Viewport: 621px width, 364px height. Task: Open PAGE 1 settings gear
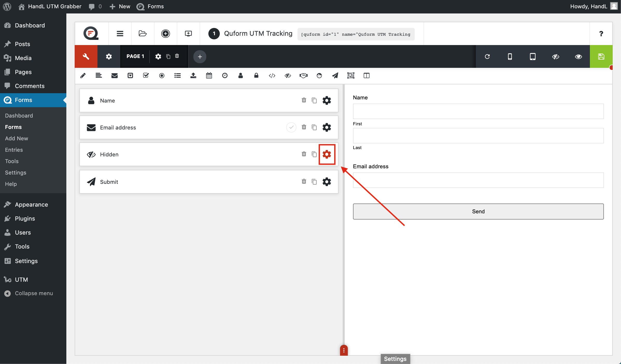(x=158, y=56)
